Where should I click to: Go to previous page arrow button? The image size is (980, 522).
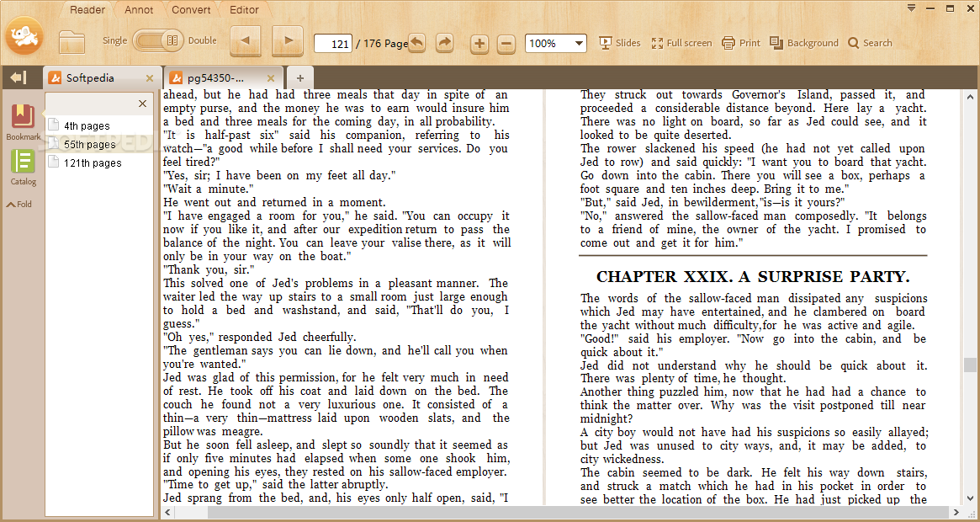[246, 41]
